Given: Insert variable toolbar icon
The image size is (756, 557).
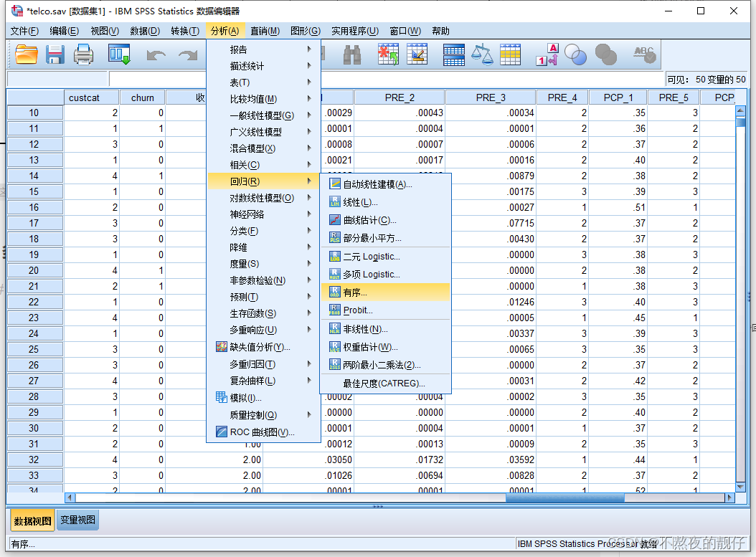Looking at the screenshot, I should tap(417, 54).
